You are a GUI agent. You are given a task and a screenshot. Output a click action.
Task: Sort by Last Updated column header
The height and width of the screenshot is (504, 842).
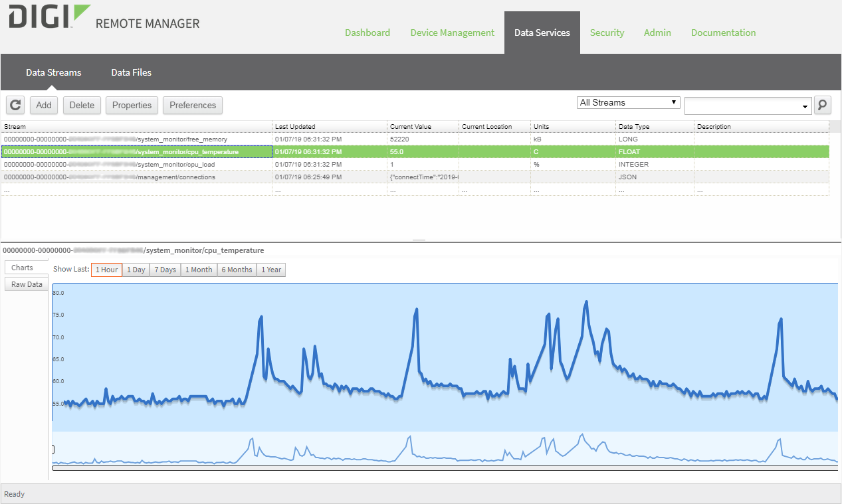point(330,126)
